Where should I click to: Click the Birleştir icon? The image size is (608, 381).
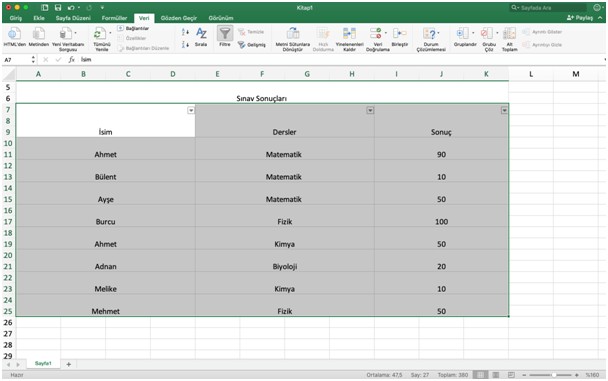399,34
